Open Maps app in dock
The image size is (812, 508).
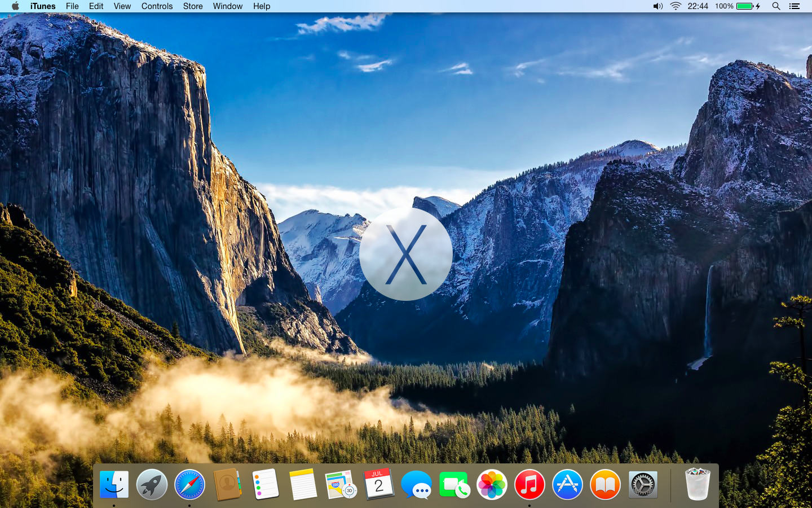[341, 485]
